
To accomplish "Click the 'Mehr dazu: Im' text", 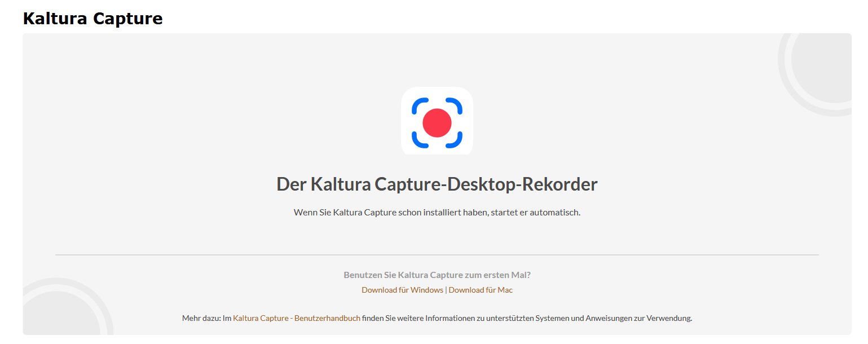I will click(206, 318).
